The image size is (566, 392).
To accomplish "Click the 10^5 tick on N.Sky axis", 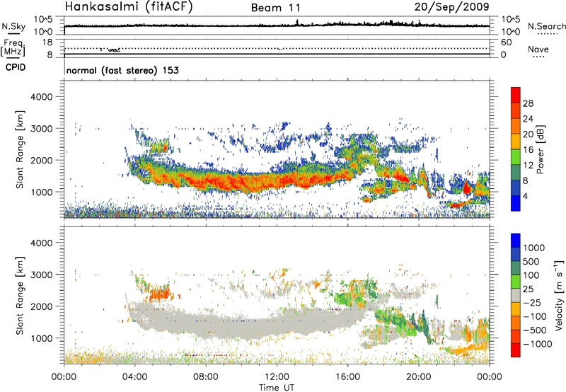I will pyautogui.click(x=43, y=20).
